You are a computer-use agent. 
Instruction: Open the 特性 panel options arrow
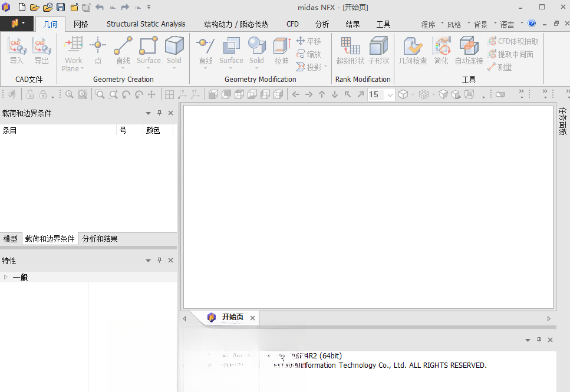tap(148, 261)
